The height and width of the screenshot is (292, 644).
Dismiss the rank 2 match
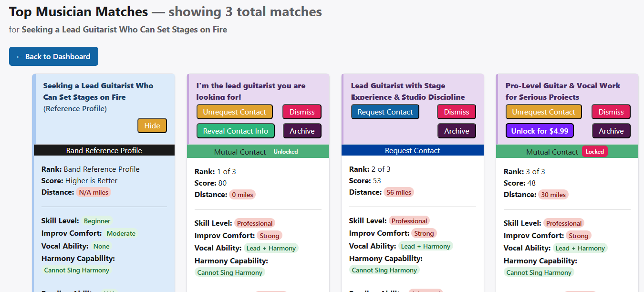pos(456,112)
